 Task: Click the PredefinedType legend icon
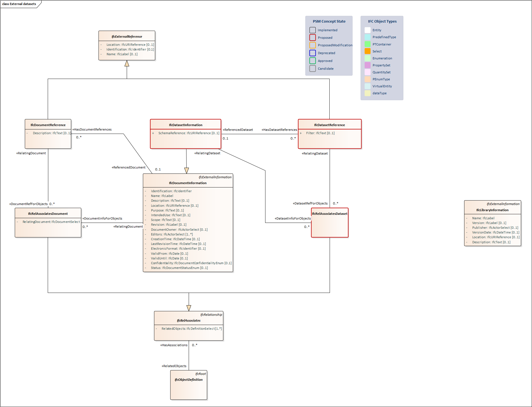click(368, 37)
